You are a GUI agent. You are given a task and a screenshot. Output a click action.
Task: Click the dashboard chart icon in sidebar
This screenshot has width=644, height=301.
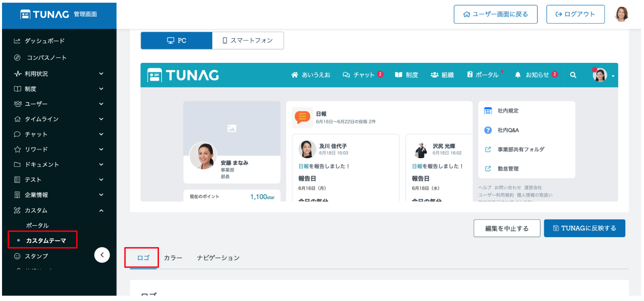coord(17,41)
